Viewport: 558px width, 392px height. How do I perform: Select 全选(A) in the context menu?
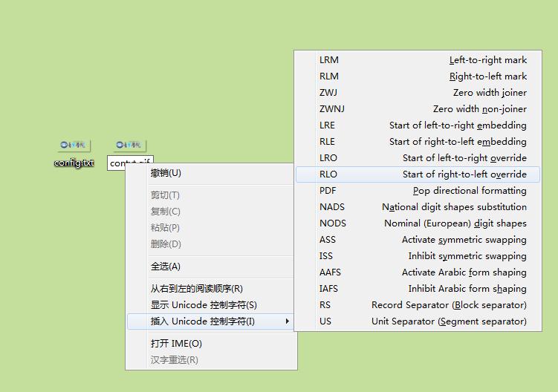166,267
